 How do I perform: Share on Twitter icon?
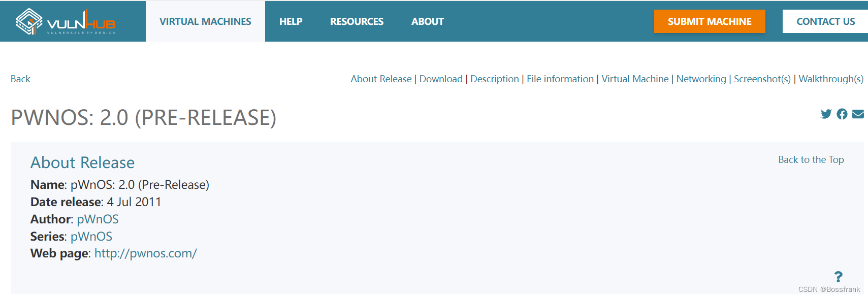point(826,114)
